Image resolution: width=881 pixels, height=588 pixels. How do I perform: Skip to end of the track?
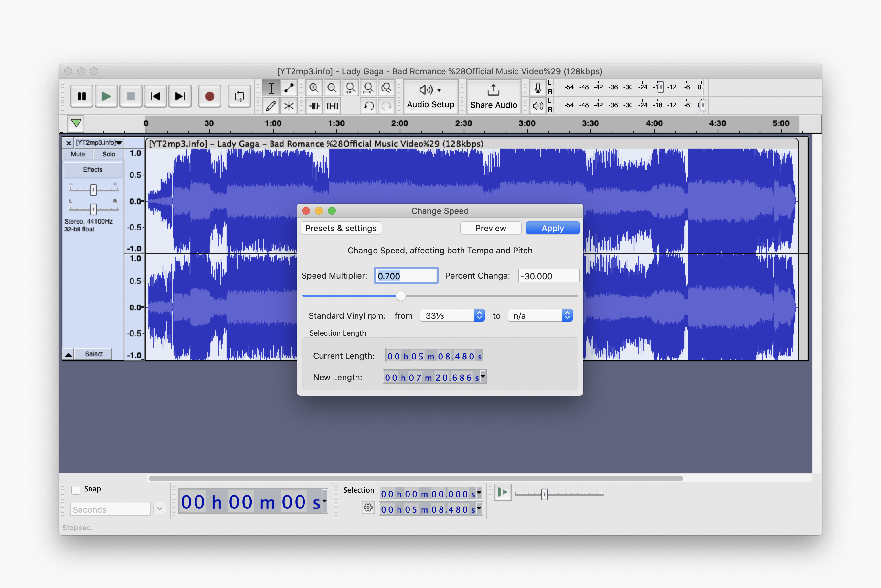tap(180, 96)
